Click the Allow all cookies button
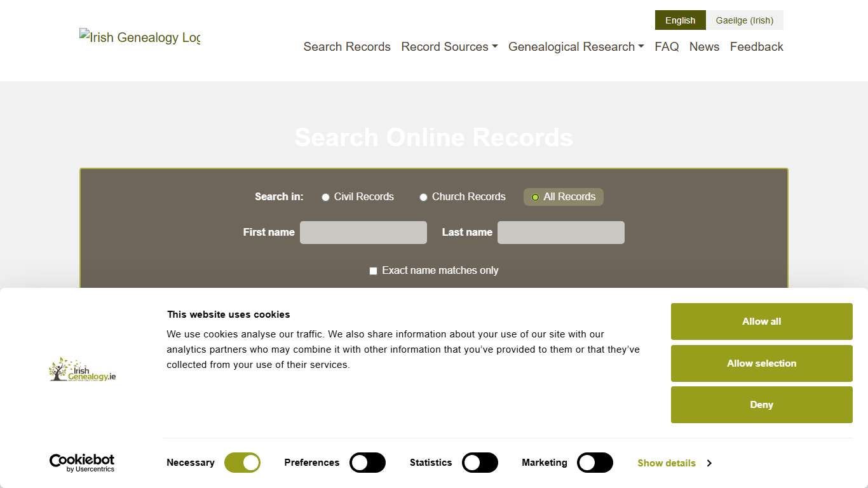868x488 pixels. [761, 322]
